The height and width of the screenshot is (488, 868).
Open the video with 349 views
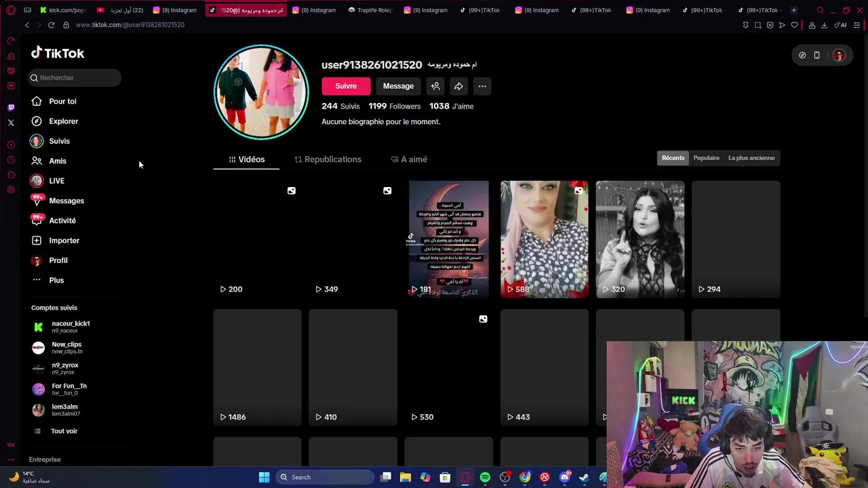[353, 239]
